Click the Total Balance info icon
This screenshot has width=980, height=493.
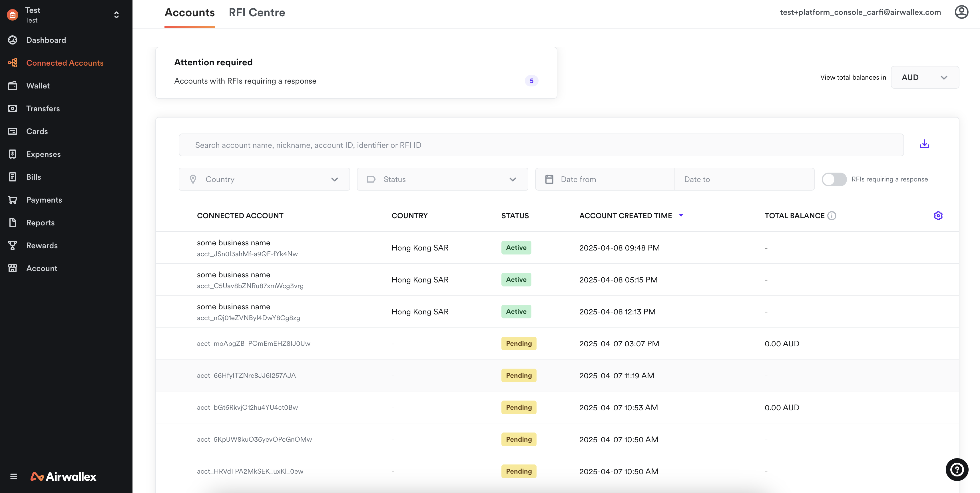click(x=832, y=215)
